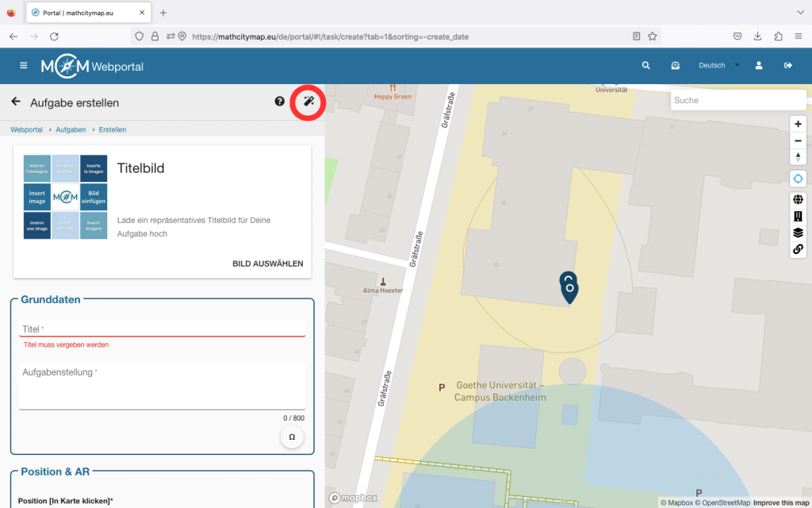812x508 pixels.
Task: Expand the Deutsch language dropdown
Action: [718, 66]
